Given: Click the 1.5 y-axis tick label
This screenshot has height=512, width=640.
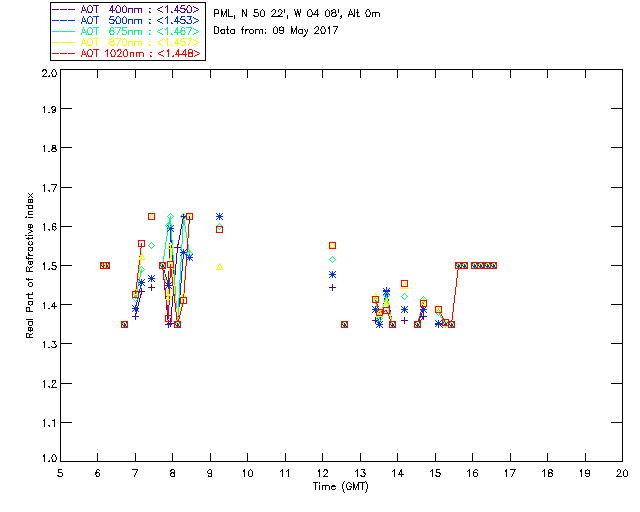Looking at the screenshot, I should (x=49, y=266).
